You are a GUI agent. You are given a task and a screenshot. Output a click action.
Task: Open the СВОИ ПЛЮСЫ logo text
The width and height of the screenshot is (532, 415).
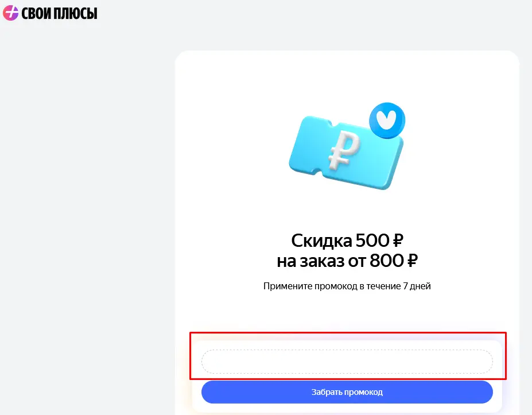(59, 14)
